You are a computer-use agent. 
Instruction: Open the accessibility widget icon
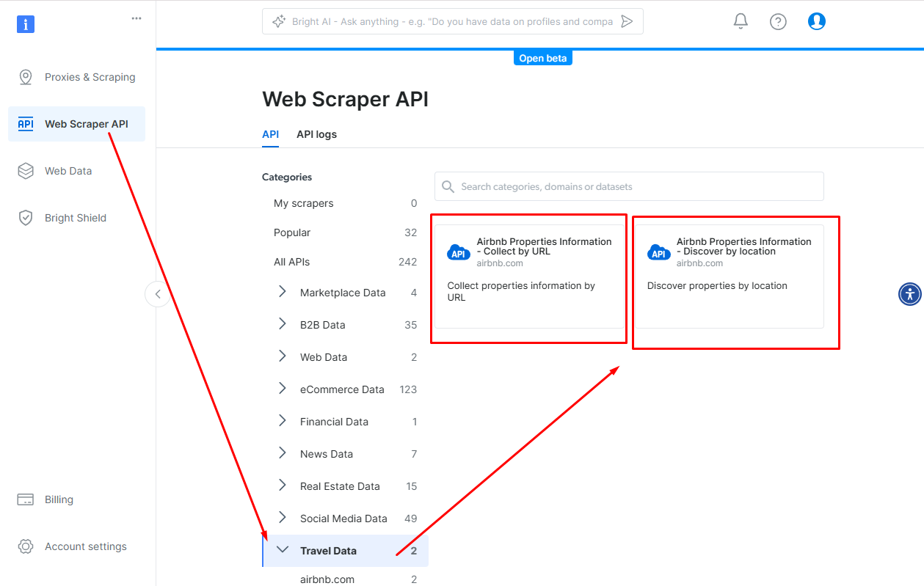point(910,294)
